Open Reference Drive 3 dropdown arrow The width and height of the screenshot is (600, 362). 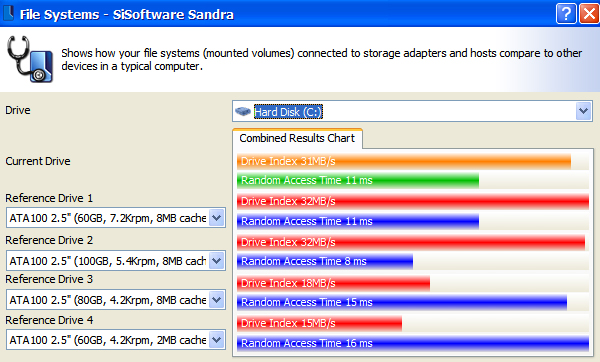pos(217,300)
